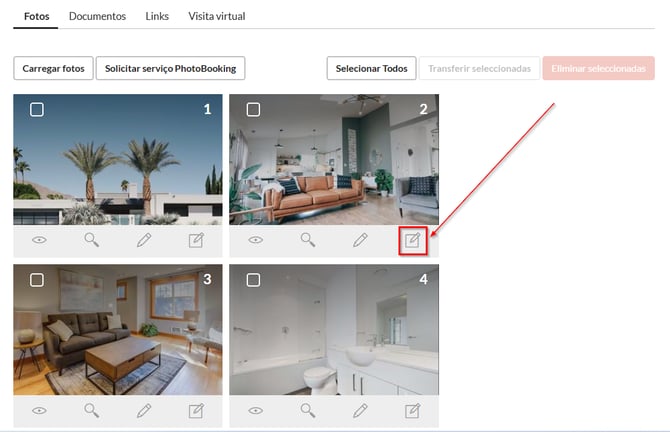Select the checkbox on photo 3
Image resolution: width=670 pixels, height=432 pixels.
tap(37, 280)
